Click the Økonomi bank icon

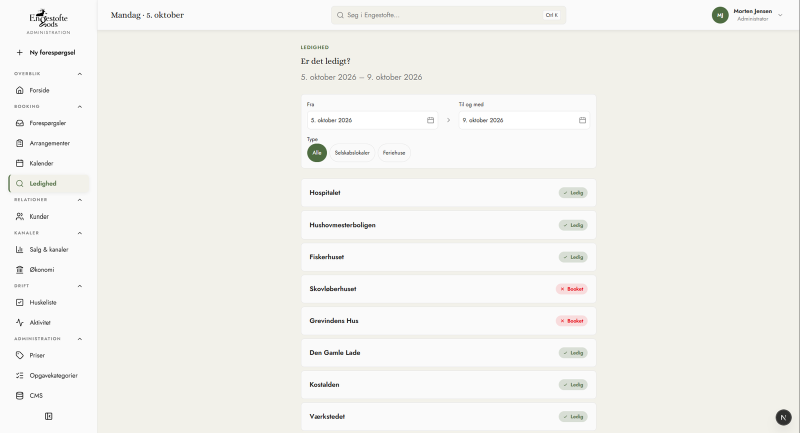19,269
